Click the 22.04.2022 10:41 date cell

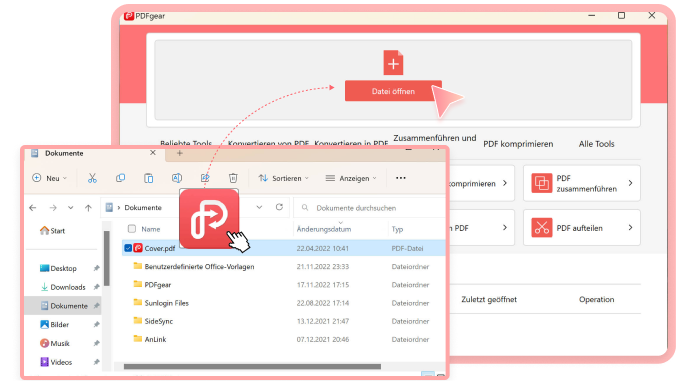pyautogui.click(x=322, y=248)
